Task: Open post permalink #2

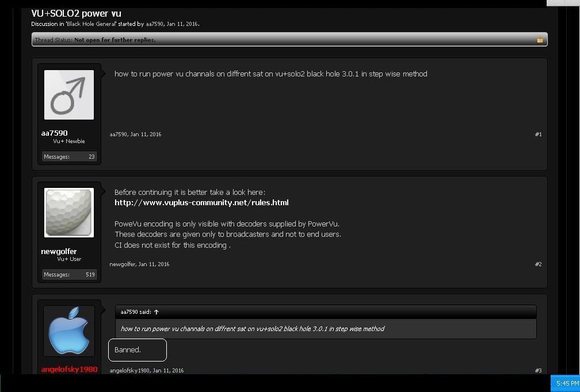Action: click(x=538, y=264)
